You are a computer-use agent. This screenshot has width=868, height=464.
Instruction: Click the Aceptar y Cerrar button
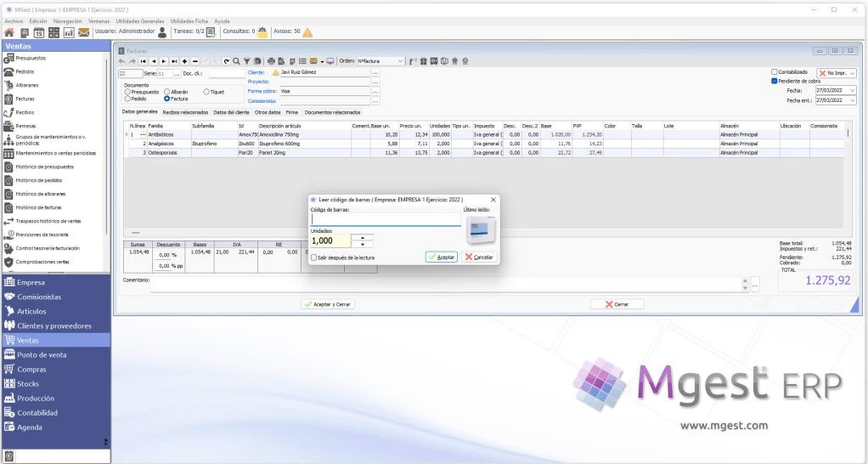pos(328,304)
